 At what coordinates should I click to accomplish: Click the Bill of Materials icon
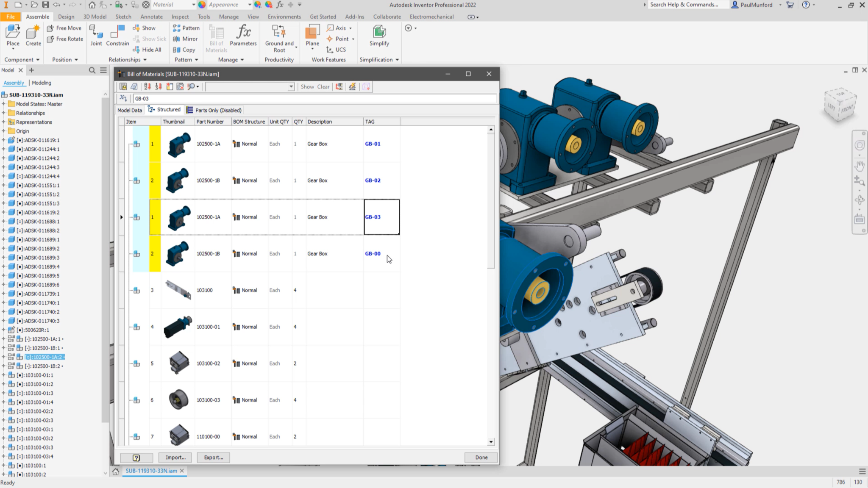point(216,38)
